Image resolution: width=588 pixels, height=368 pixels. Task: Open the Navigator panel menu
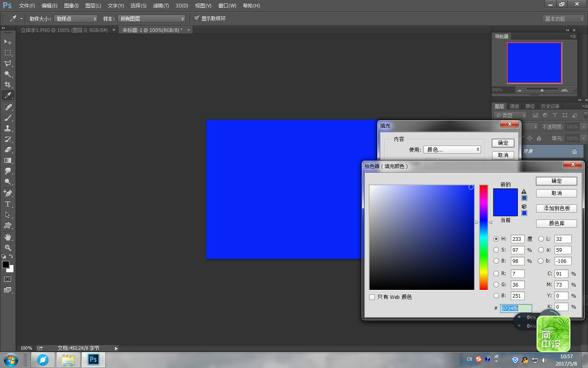click(573, 36)
